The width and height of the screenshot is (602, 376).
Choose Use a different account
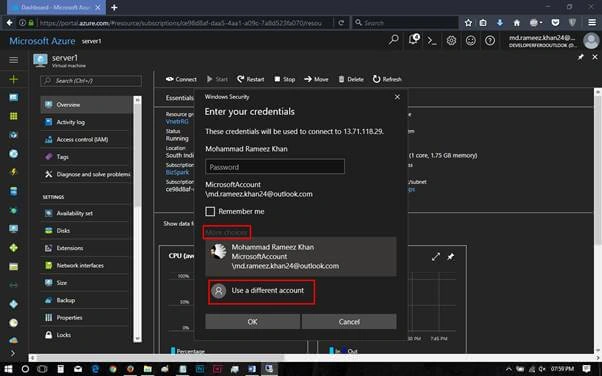click(261, 291)
